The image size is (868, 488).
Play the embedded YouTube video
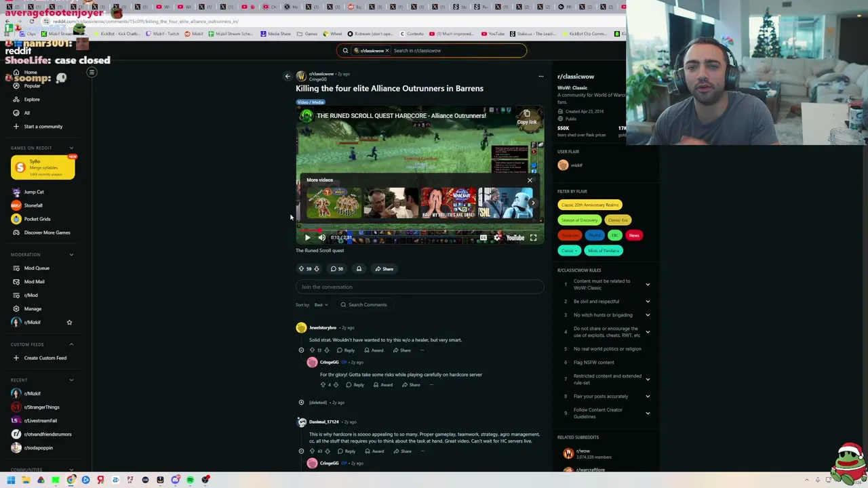click(307, 238)
